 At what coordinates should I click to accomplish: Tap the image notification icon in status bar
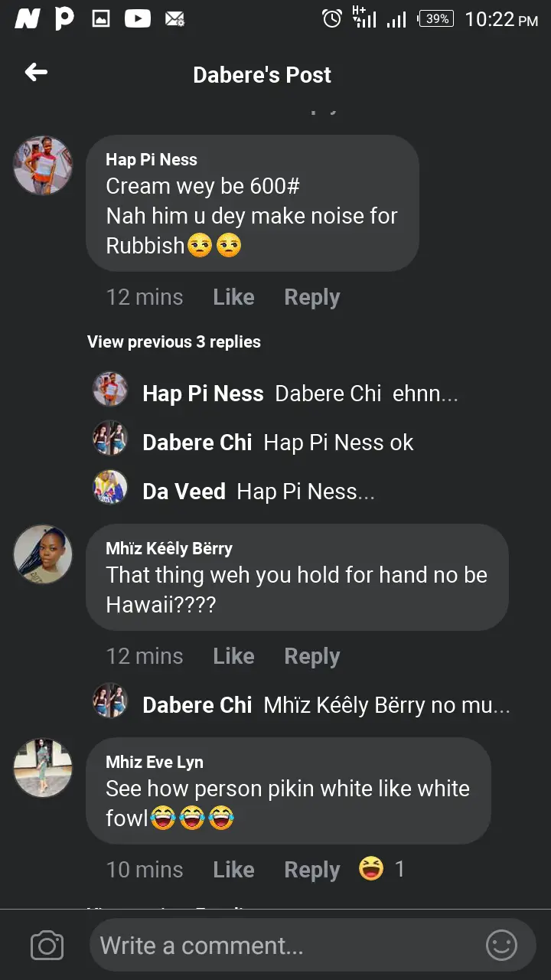[x=101, y=19]
